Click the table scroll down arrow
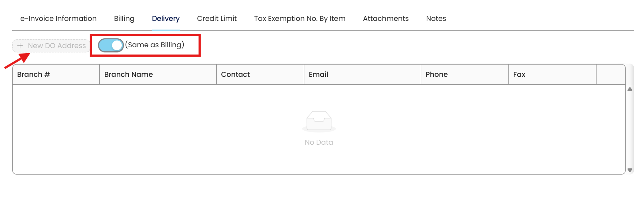644x197 pixels. 630,170
